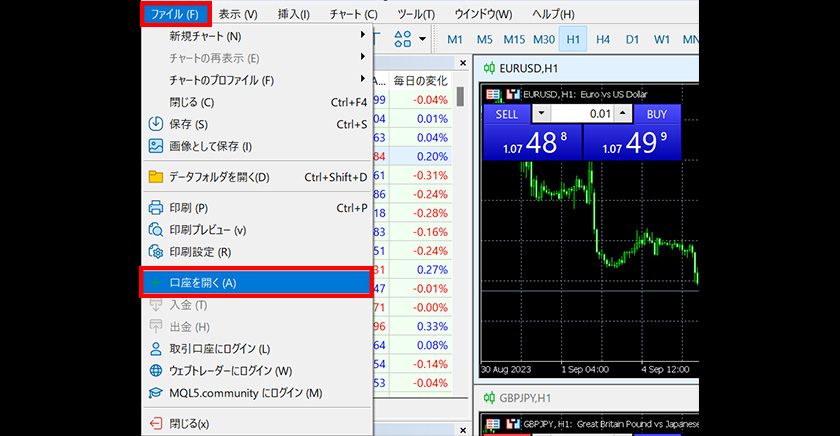Click the 画像として保存 picture icon

pos(155,146)
